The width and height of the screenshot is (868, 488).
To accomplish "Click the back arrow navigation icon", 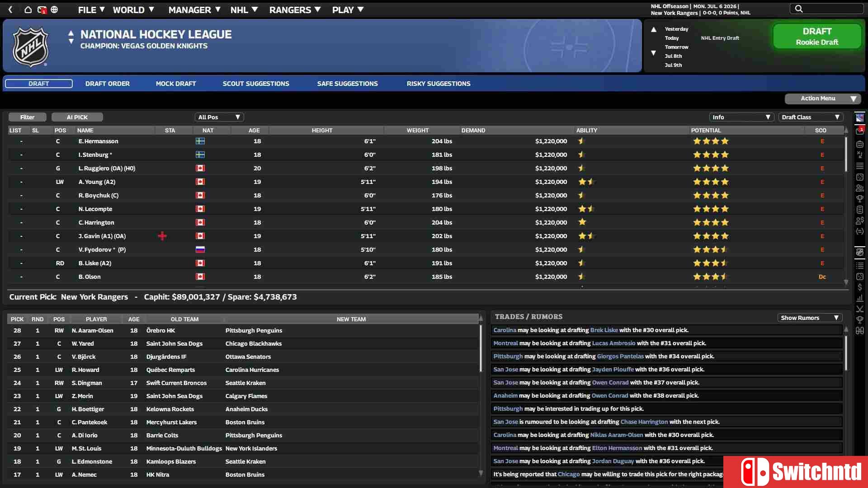I will click(10, 9).
